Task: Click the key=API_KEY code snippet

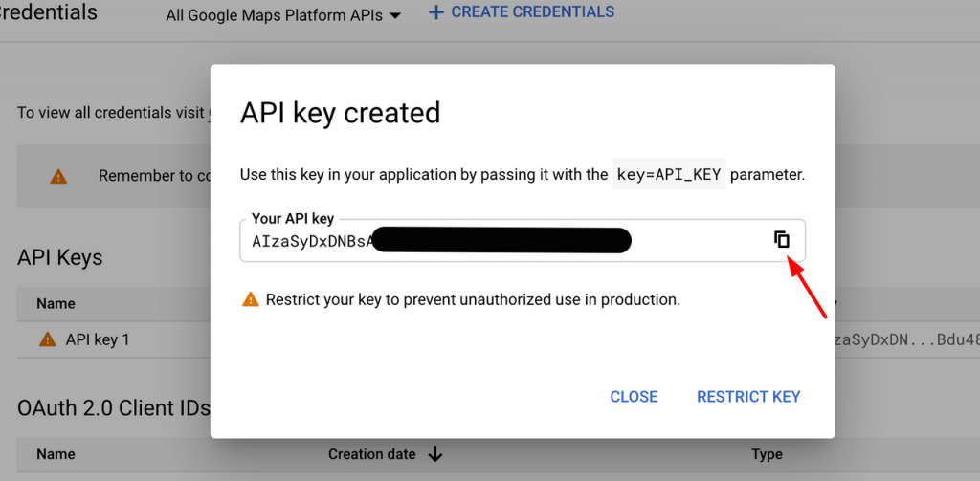Action: pos(669,174)
